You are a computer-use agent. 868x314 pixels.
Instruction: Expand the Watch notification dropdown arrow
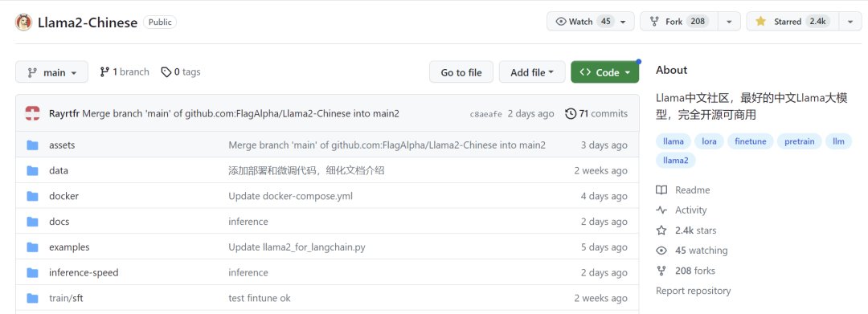click(x=624, y=22)
